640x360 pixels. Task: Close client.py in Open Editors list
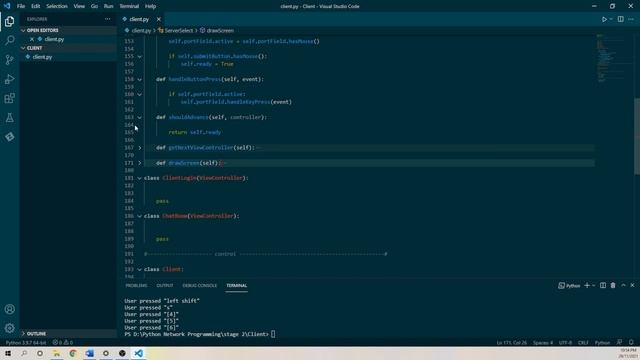[32, 39]
